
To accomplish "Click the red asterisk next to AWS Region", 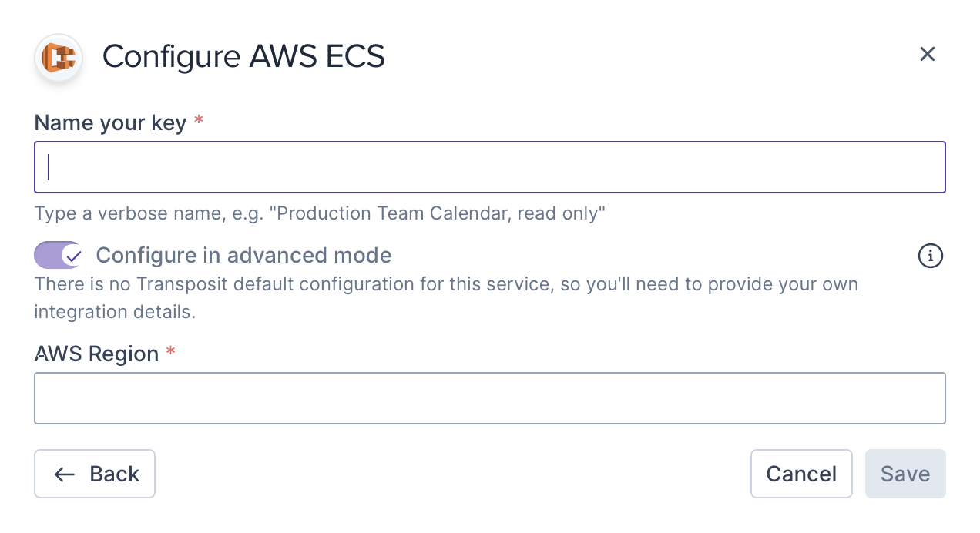I will [x=171, y=353].
